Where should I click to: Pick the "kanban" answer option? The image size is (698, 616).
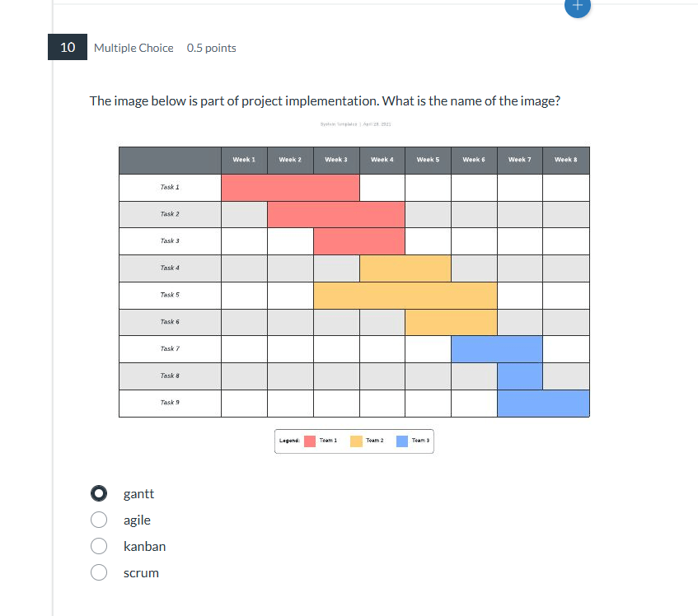(100, 546)
